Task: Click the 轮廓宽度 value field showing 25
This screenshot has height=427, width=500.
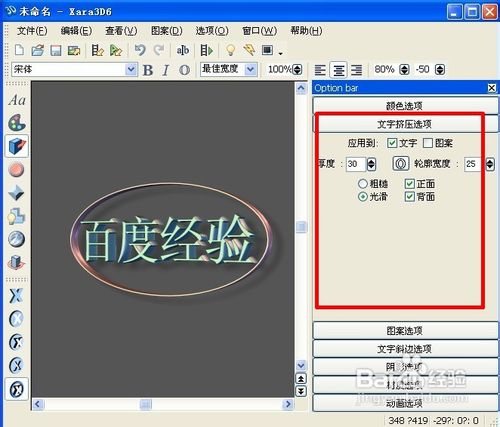Action: point(473,164)
